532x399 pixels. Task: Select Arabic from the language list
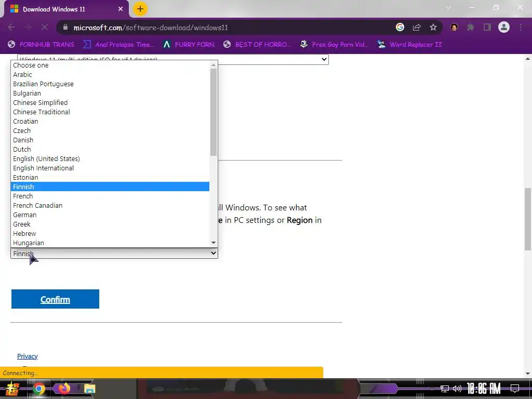click(x=110, y=75)
